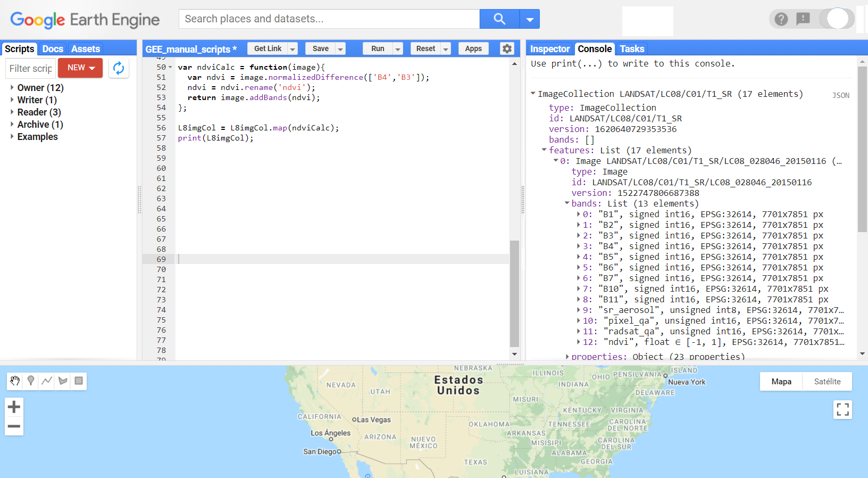Click the Save button
The height and width of the screenshot is (478, 868).
(320, 48)
